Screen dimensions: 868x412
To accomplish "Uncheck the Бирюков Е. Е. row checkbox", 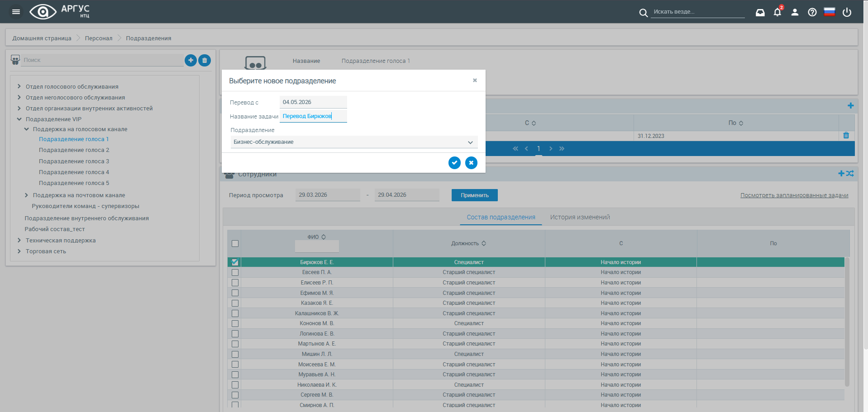I will coord(235,262).
